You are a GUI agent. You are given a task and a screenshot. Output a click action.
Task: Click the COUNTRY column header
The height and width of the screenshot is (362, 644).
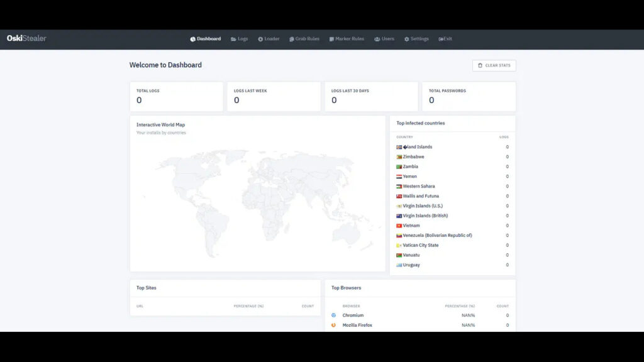coord(404,137)
